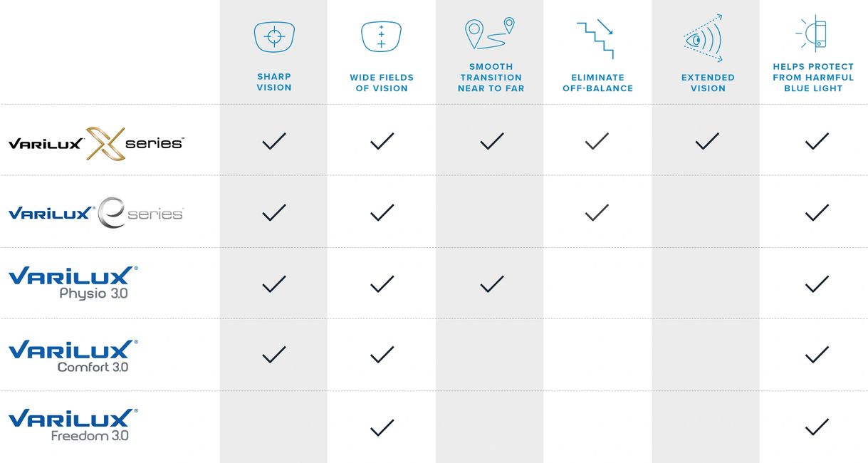Click the Extended Vision column heading text
Viewport: 868px width, 463px height.
[x=708, y=83]
